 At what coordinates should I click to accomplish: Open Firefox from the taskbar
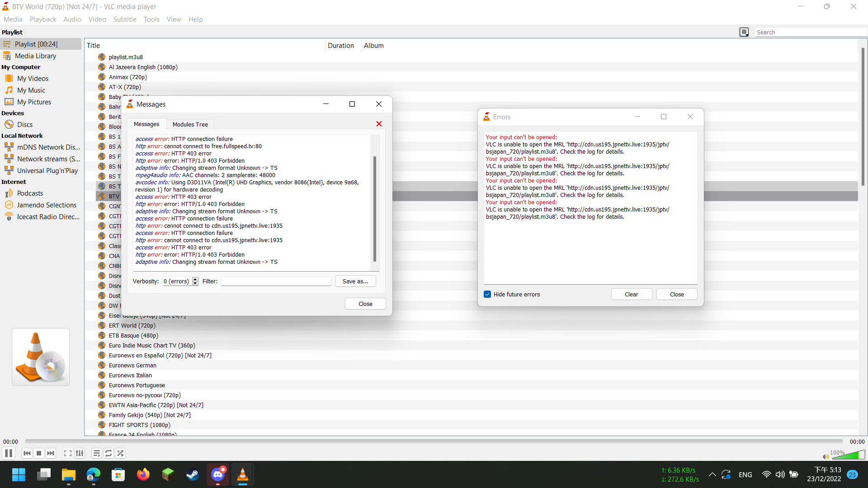point(143,475)
